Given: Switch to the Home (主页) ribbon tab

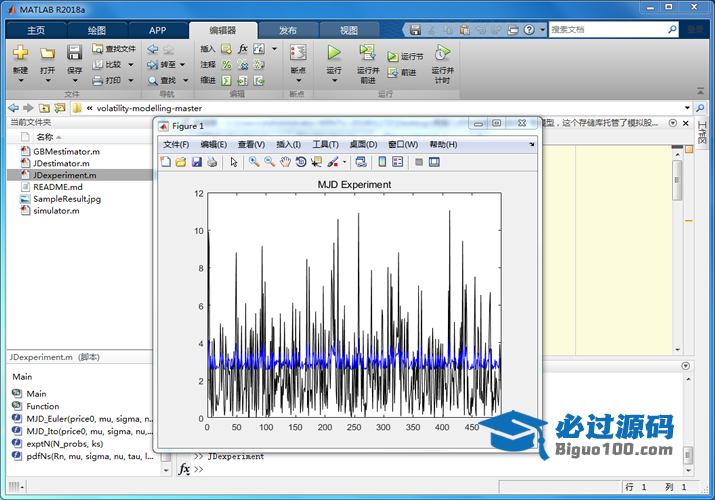Looking at the screenshot, I should click(36, 31).
